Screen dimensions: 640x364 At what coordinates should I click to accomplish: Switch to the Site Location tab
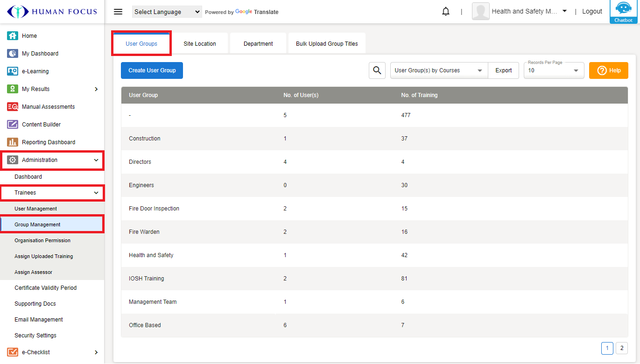point(200,44)
